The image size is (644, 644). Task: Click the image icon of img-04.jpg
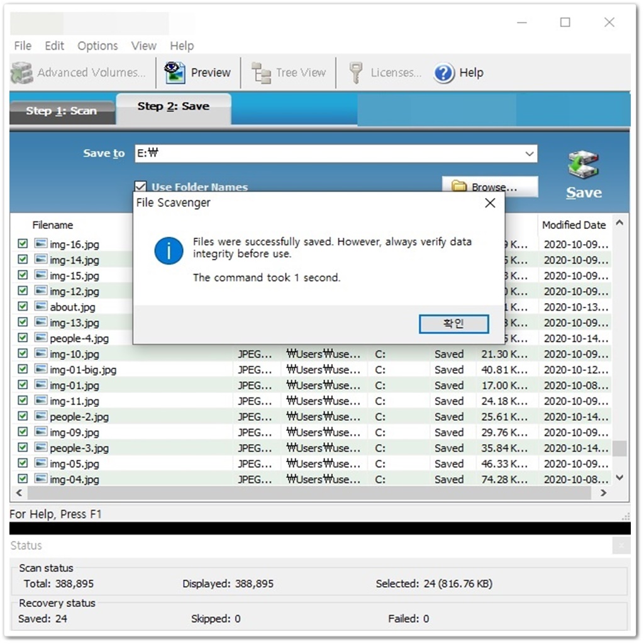click(40, 479)
